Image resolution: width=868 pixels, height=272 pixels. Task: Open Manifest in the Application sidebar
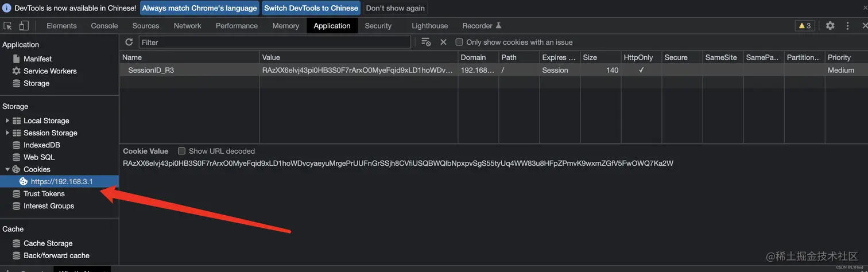click(37, 59)
